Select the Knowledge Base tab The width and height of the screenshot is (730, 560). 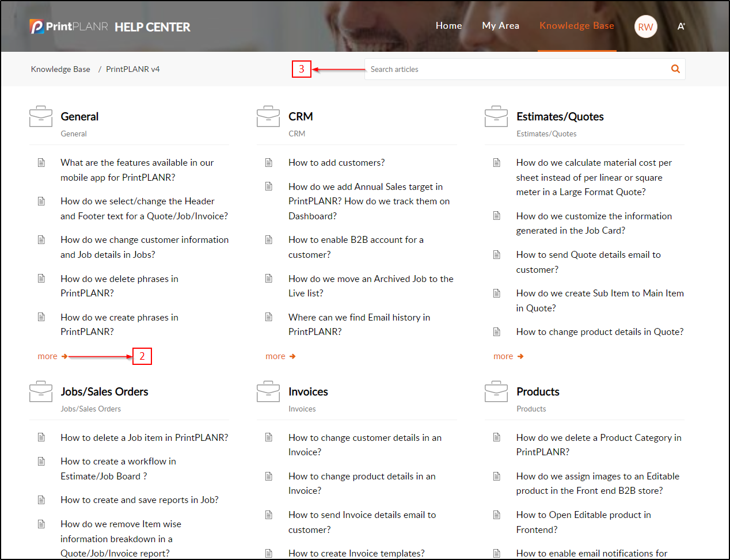pyautogui.click(x=576, y=26)
